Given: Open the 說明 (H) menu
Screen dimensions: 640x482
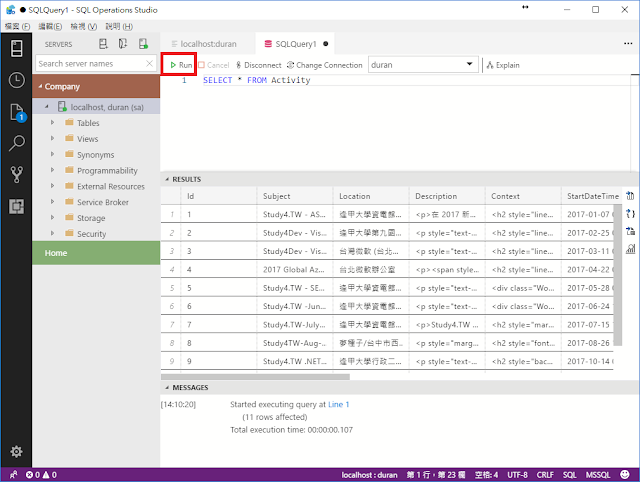Looking at the screenshot, I should click(x=119, y=27).
